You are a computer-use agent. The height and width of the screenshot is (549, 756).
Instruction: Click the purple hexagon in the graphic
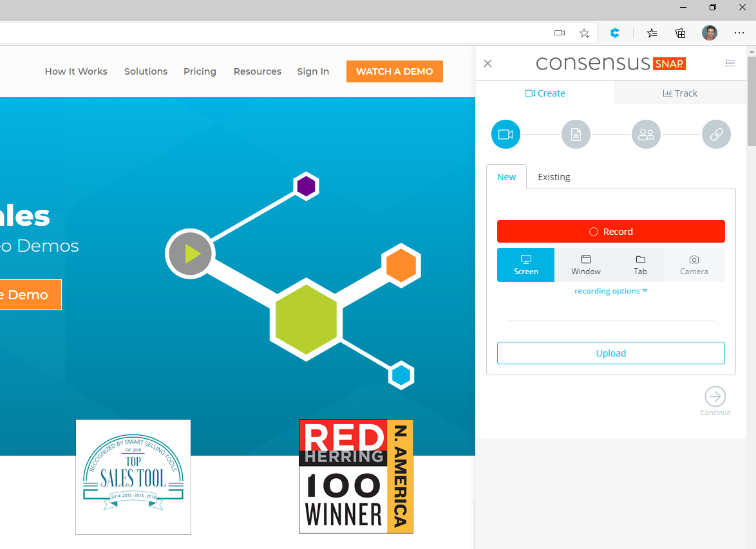[306, 186]
